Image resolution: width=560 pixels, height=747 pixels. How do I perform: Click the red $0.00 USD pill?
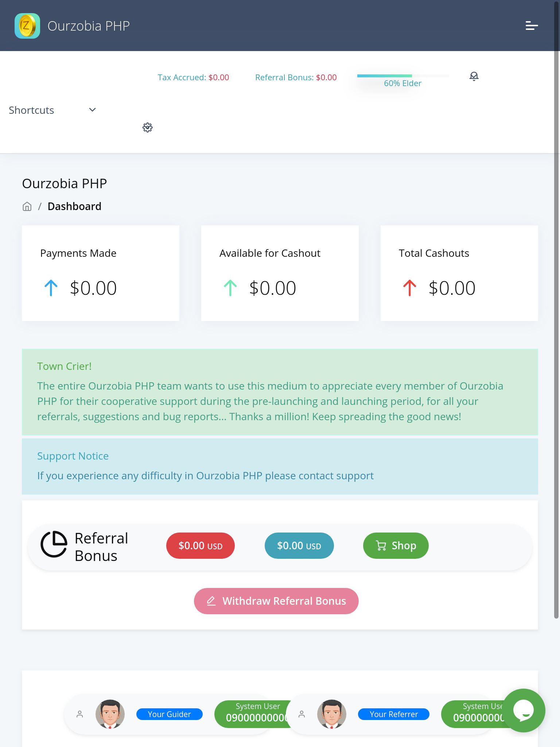[200, 545]
